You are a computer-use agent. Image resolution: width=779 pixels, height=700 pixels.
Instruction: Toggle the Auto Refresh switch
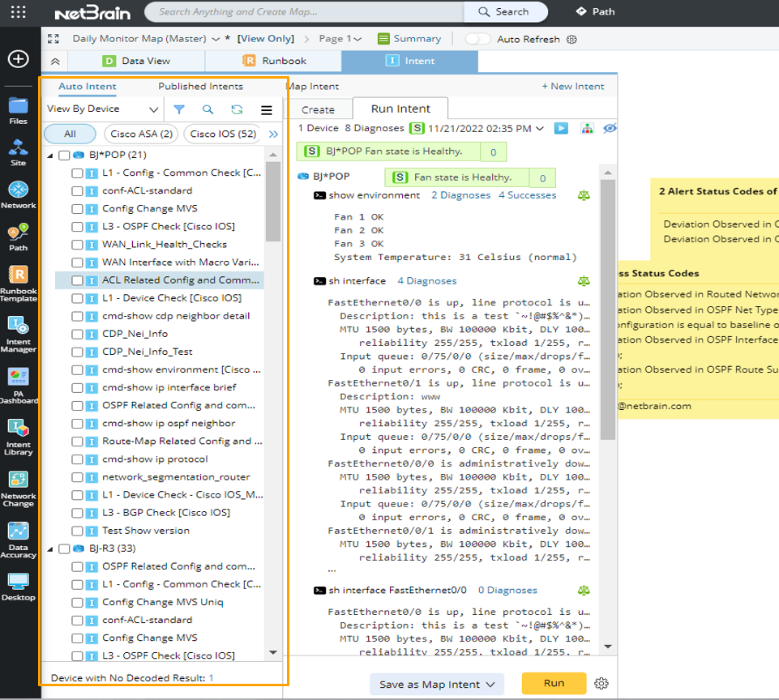(x=477, y=39)
